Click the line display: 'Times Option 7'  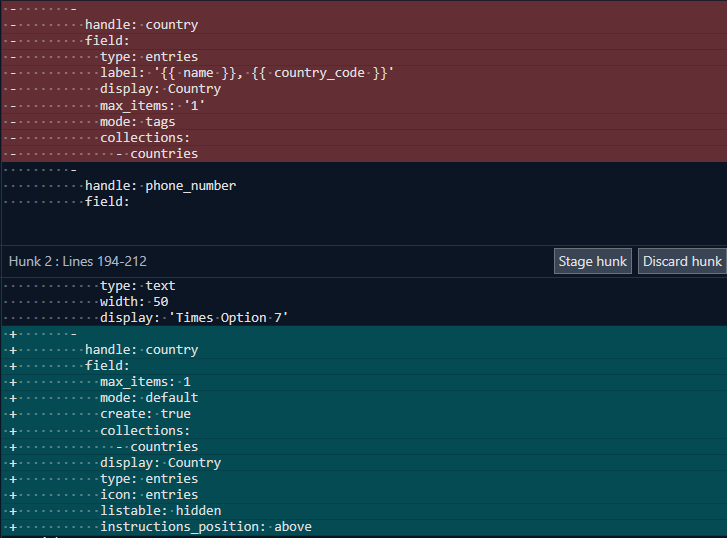(x=364, y=318)
